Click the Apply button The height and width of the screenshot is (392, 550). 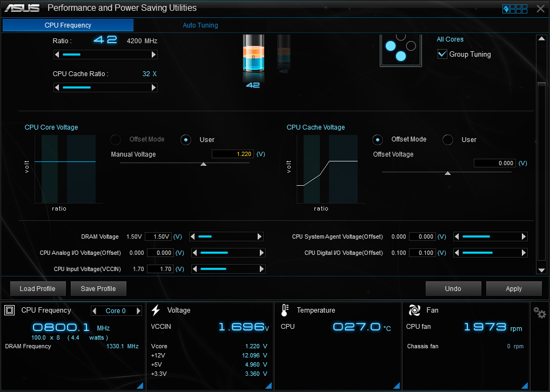click(x=514, y=288)
